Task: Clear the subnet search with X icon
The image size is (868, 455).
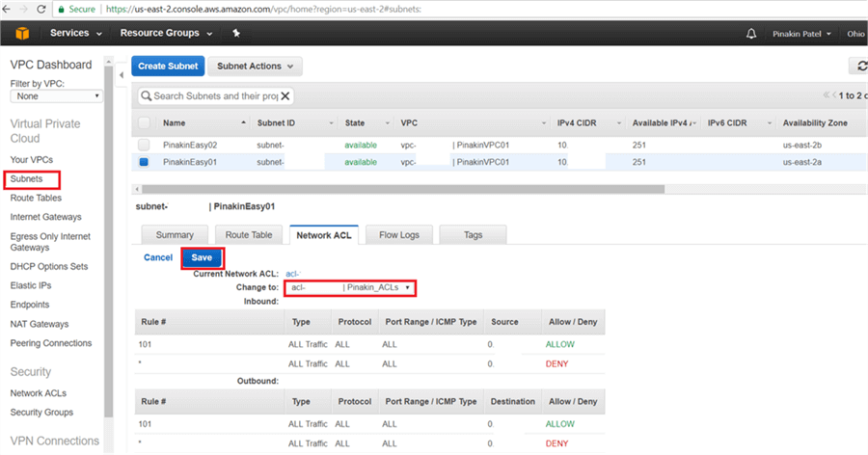Action: [285, 95]
